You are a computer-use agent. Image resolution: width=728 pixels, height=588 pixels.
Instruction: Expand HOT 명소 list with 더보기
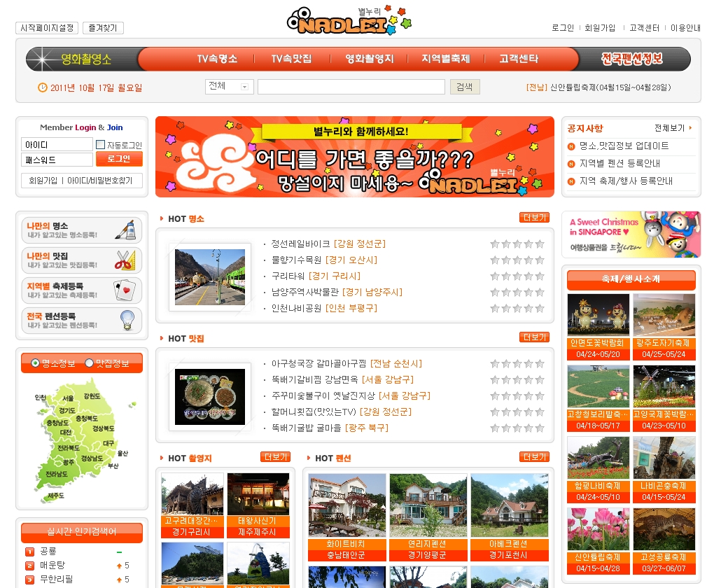(533, 218)
